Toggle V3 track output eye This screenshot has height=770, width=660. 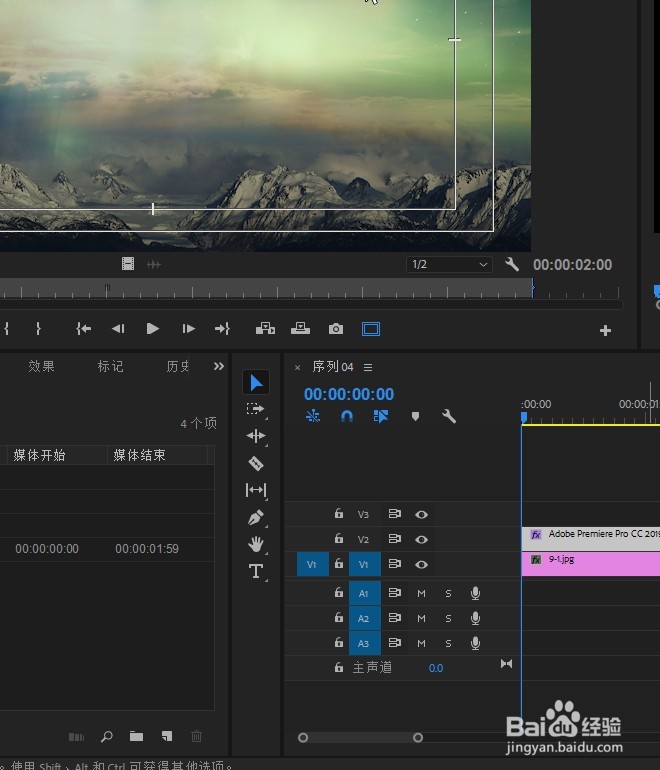(421, 514)
